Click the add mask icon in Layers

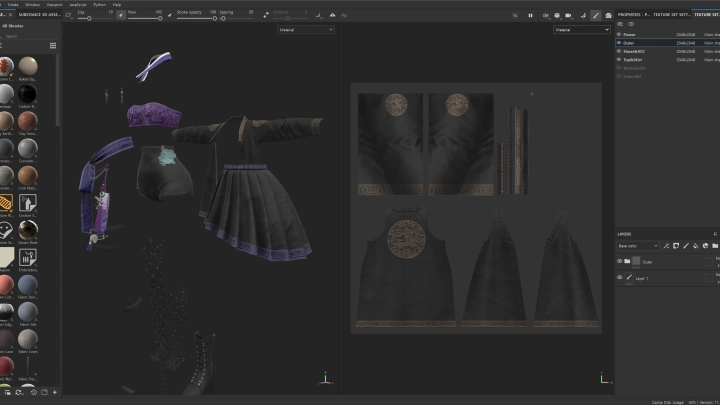tap(676, 246)
